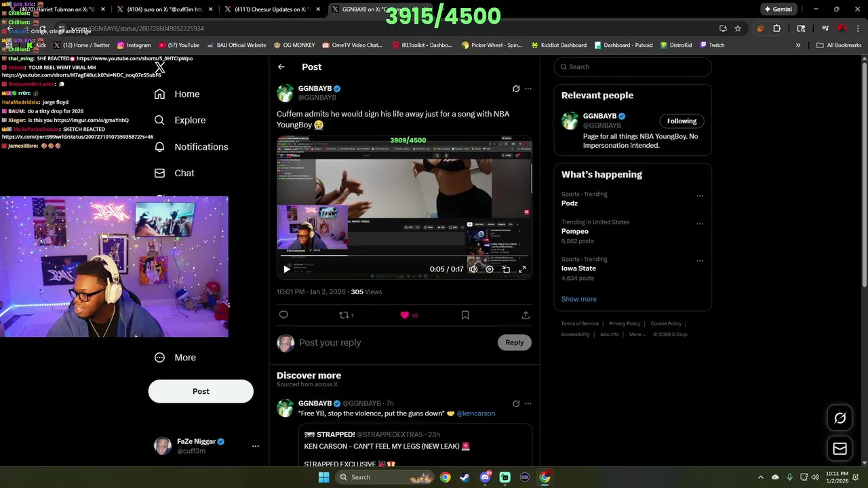Click the Windows taskbar search box
The width and height of the screenshot is (868, 488).
[x=385, y=477]
